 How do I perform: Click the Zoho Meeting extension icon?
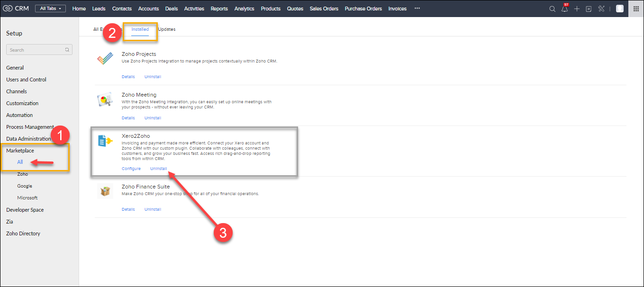[x=104, y=99]
